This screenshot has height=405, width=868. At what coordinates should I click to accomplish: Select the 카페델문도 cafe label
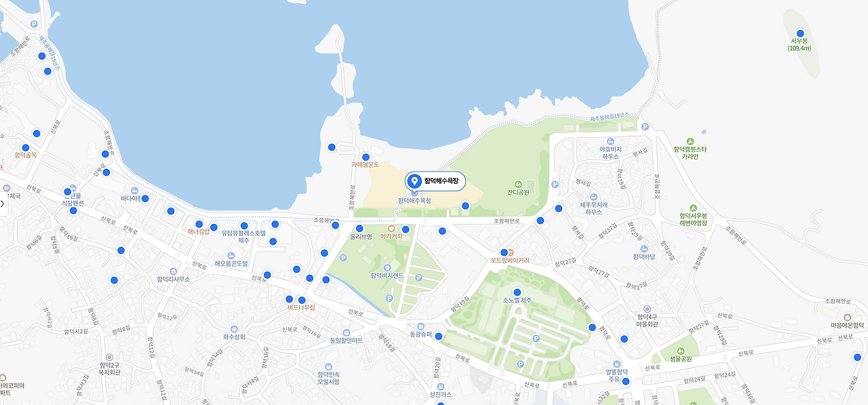click(366, 165)
